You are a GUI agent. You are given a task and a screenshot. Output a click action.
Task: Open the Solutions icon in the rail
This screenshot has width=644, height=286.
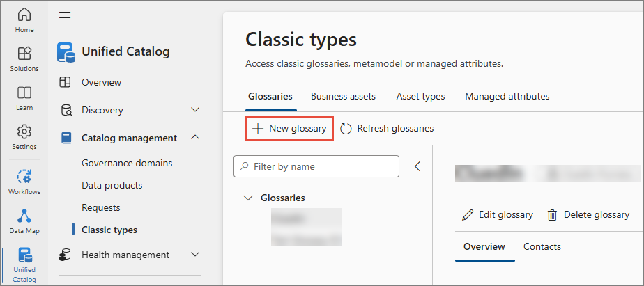tap(24, 54)
